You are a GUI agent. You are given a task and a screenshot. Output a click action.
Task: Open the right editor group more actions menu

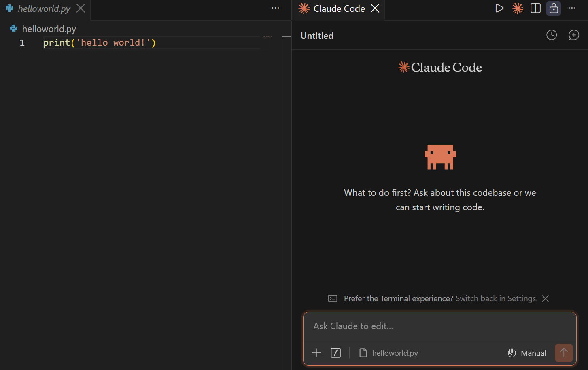pyautogui.click(x=572, y=8)
